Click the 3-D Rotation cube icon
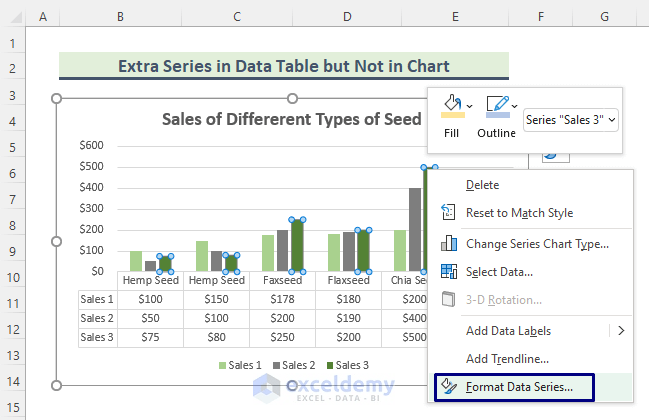This screenshot has width=649, height=420. (448, 299)
